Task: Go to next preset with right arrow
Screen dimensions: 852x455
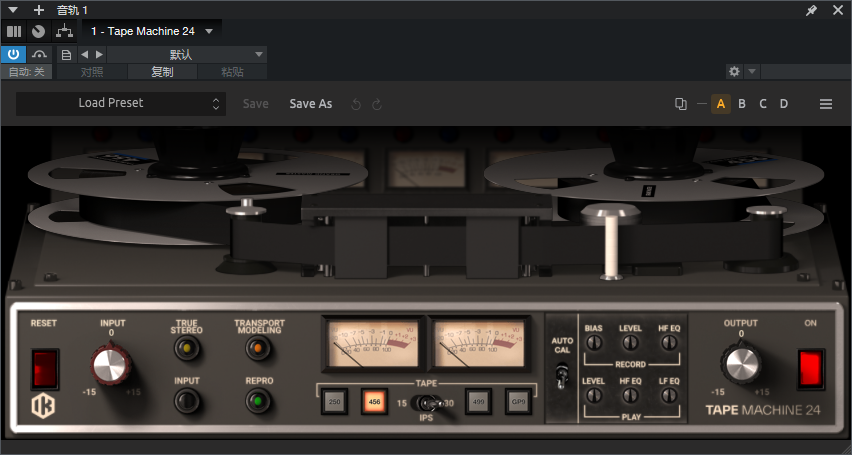Action: point(99,54)
